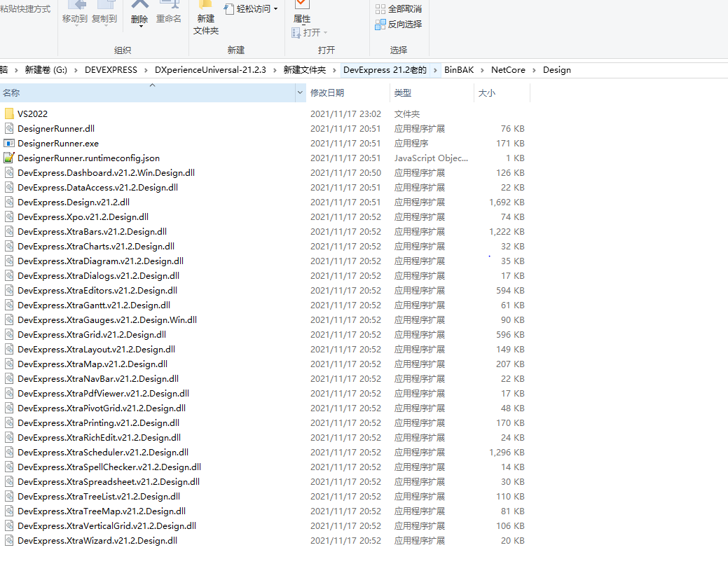Select file name DevExpress.XtraNavBar.v21.2.Design.dll
The width and height of the screenshot is (728, 564).
(98, 379)
